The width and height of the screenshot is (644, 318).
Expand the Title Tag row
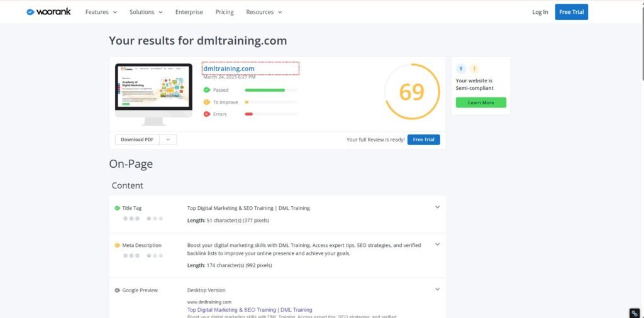tap(438, 207)
